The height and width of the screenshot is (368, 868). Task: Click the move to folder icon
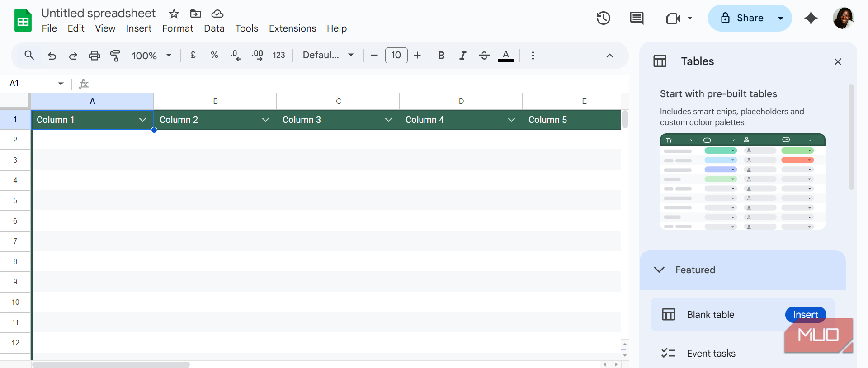pos(195,14)
